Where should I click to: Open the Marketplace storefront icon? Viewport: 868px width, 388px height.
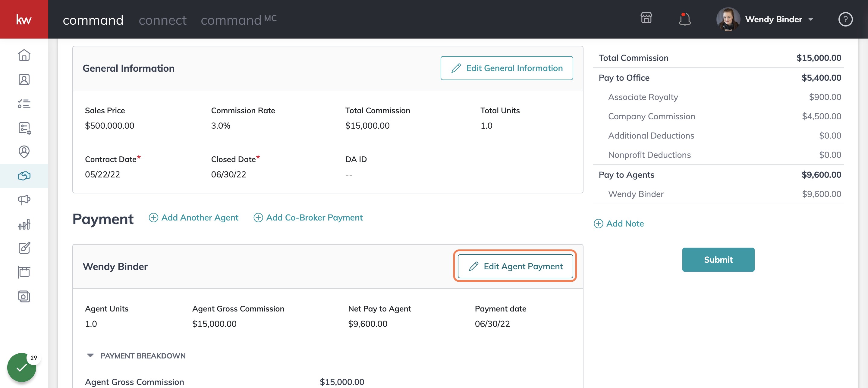(x=646, y=18)
